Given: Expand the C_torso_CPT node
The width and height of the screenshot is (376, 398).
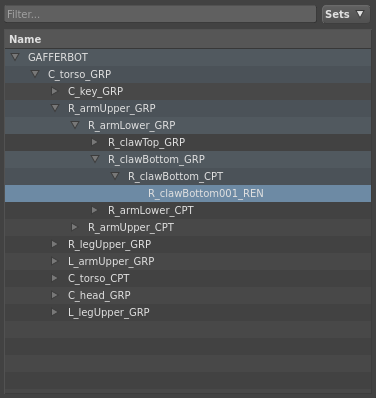Looking at the screenshot, I should click(55, 278).
